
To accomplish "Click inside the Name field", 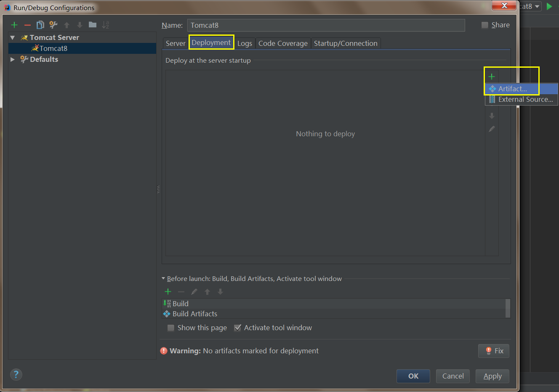I will (324, 25).
